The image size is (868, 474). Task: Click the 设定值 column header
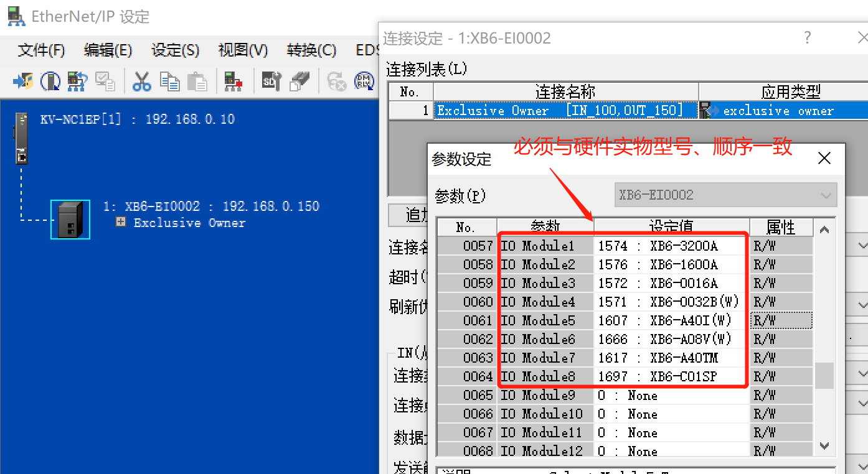pos(672,226)
